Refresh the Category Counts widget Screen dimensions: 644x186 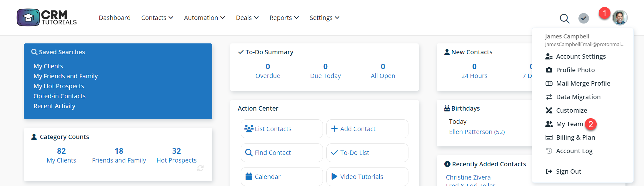click(x=200, y=168)
